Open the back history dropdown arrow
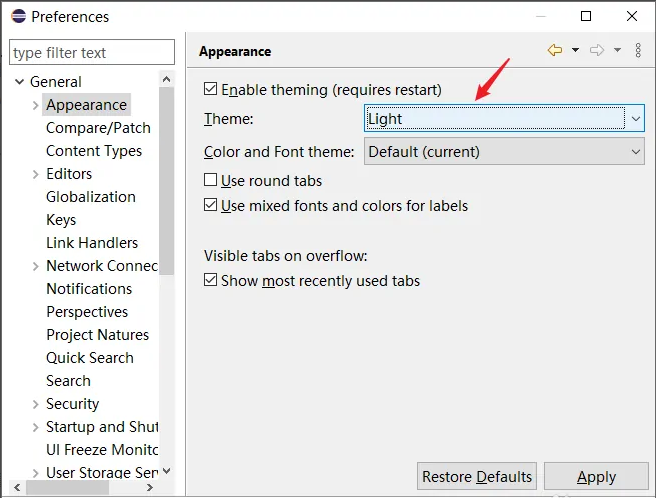This screenshot has width=656, height=498. [x=575, y=51]
